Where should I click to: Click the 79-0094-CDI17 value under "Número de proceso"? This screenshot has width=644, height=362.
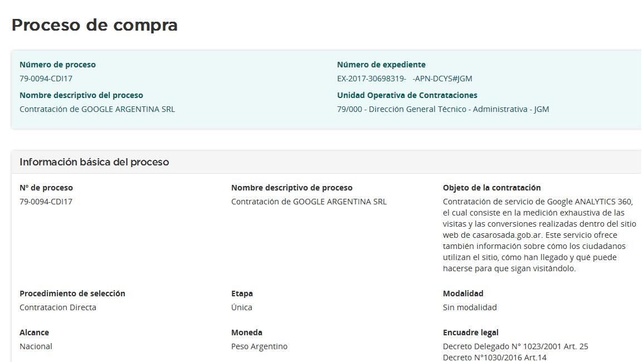tap(46, 79)
